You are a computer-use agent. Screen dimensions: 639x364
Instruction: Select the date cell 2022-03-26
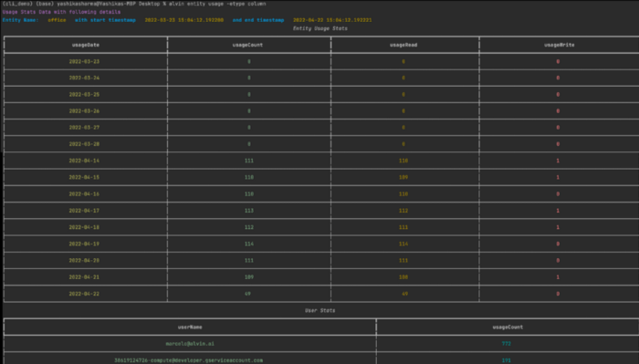84,111
